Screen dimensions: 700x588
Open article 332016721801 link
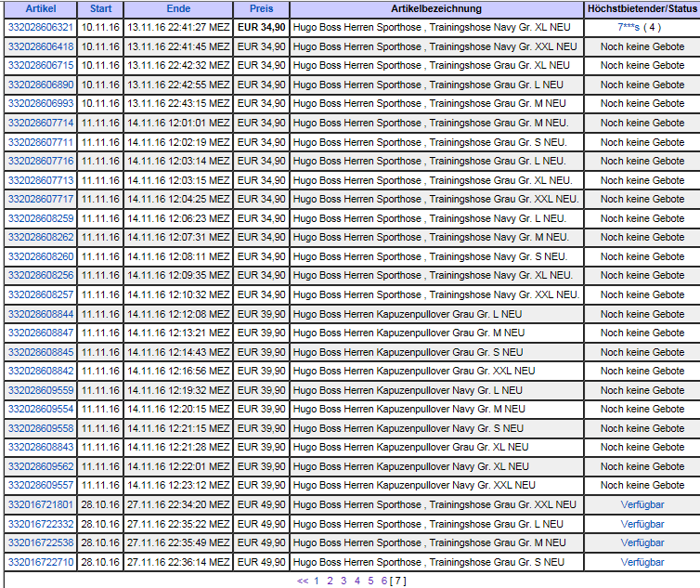[41, 504]
